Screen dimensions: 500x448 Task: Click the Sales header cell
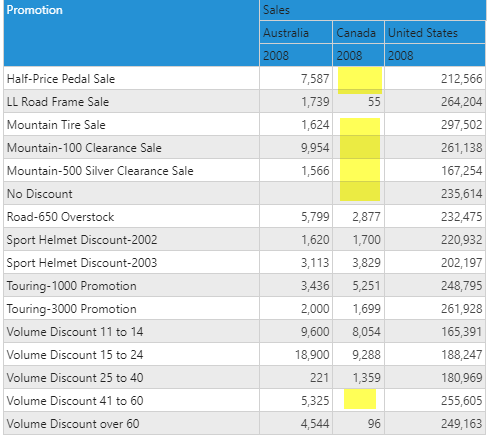point(276,10)
